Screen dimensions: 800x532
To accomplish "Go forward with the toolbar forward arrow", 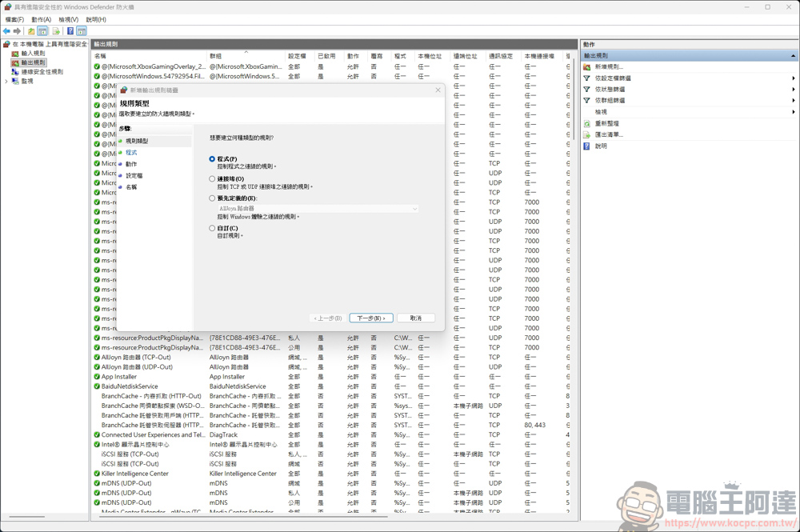I will pos(17,31).
